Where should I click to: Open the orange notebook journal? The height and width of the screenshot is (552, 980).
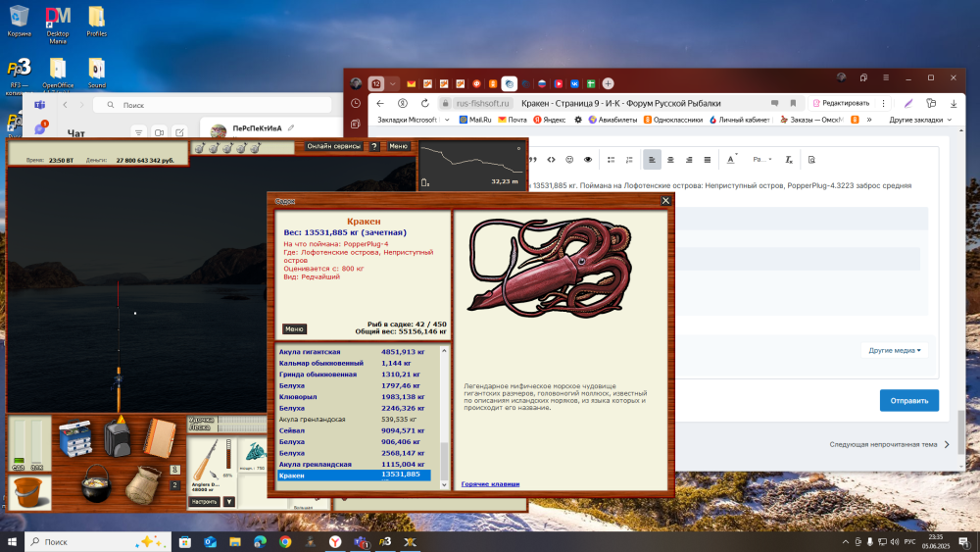point(158,437)
